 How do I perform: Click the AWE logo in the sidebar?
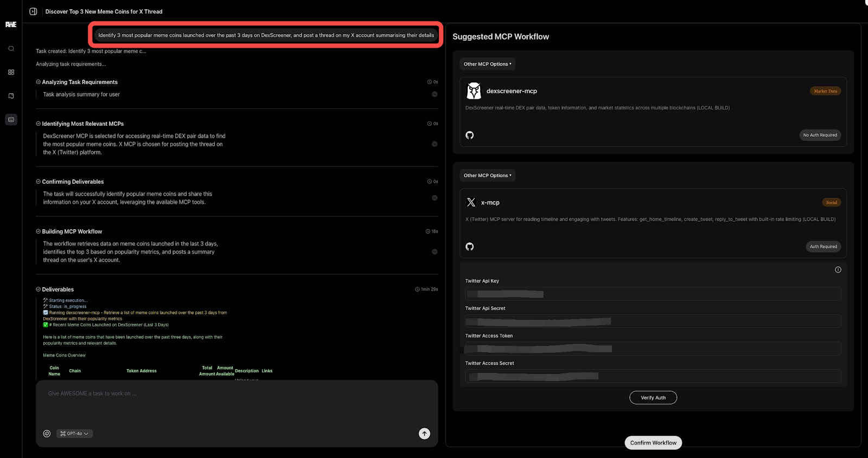pos(11,24)
